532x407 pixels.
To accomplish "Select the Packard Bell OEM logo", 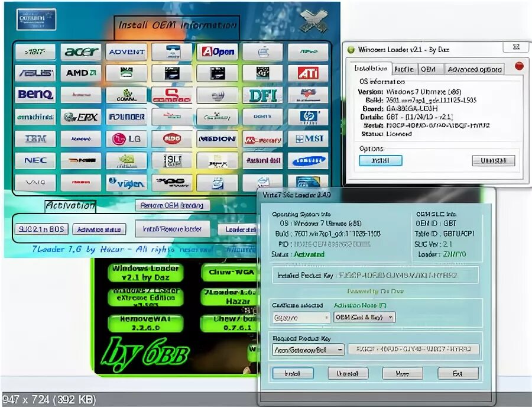I will 262,160.
